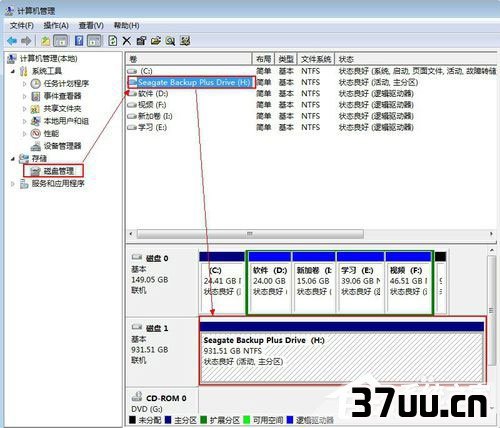This screenshot has width=500, height=428.
Task: Click the black X delete toolbar icon
Action: pyautogui.click(x=127, y=41)
